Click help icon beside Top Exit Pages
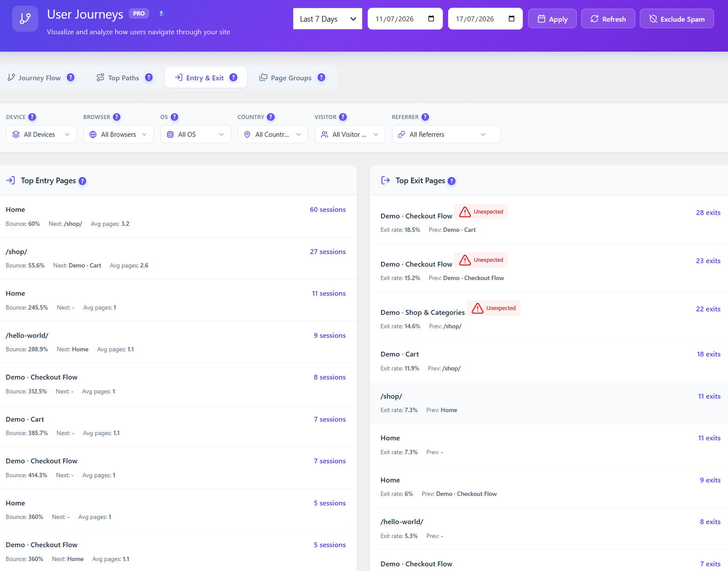The width and height of the screenshot is (728, 571). click(x=451, y=181)
